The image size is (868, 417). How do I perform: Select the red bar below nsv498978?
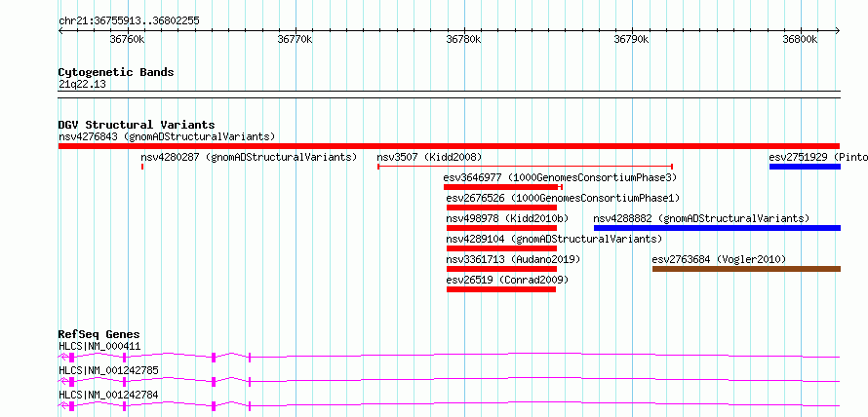(x=501, y=228)
